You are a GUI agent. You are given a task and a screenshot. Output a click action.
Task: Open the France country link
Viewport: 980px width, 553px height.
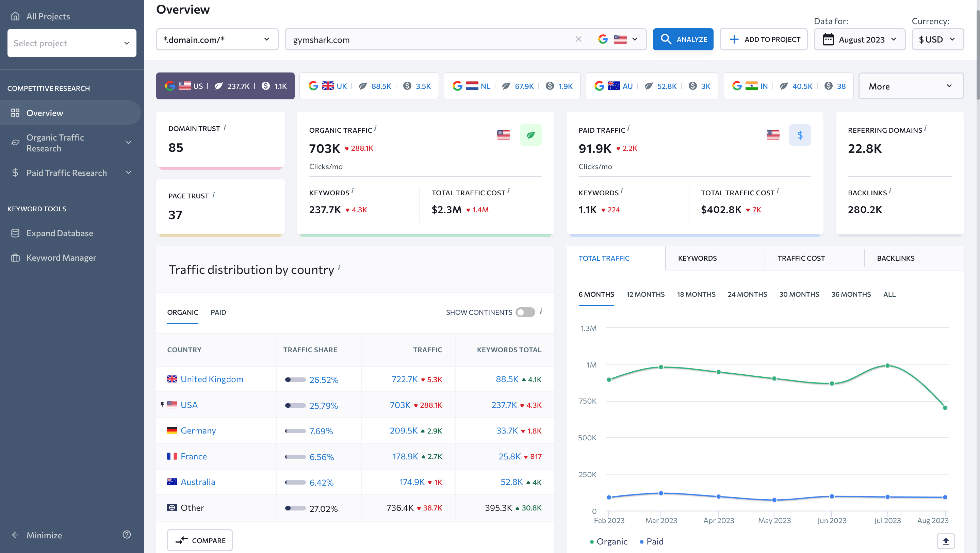pos(193,456)
